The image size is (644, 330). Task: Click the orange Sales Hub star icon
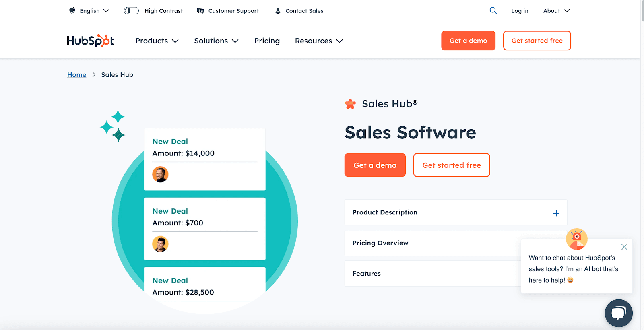[350, 104]
